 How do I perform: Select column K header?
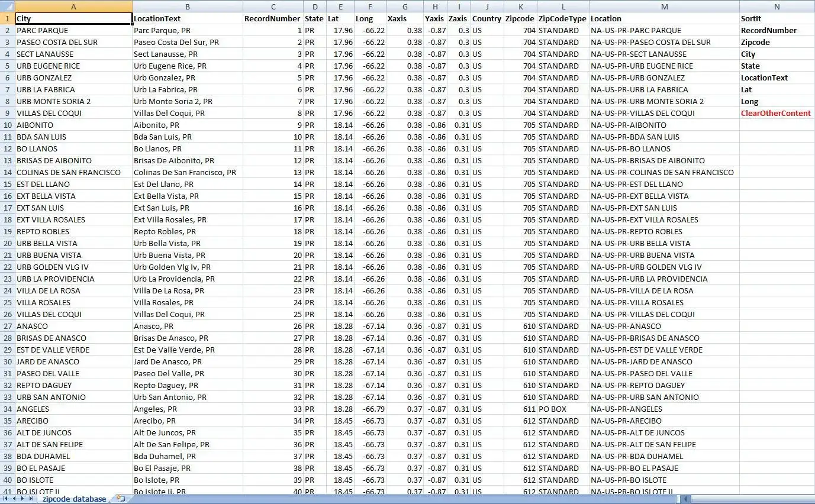point(520,7)
